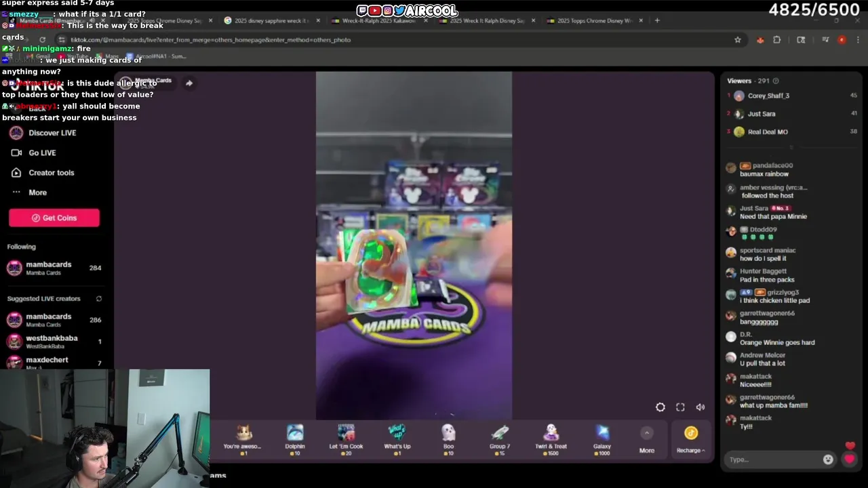The height and width of the screenshot is (488, 868).
Task: Send the Galaxy gift
Action: click(602, 439)
